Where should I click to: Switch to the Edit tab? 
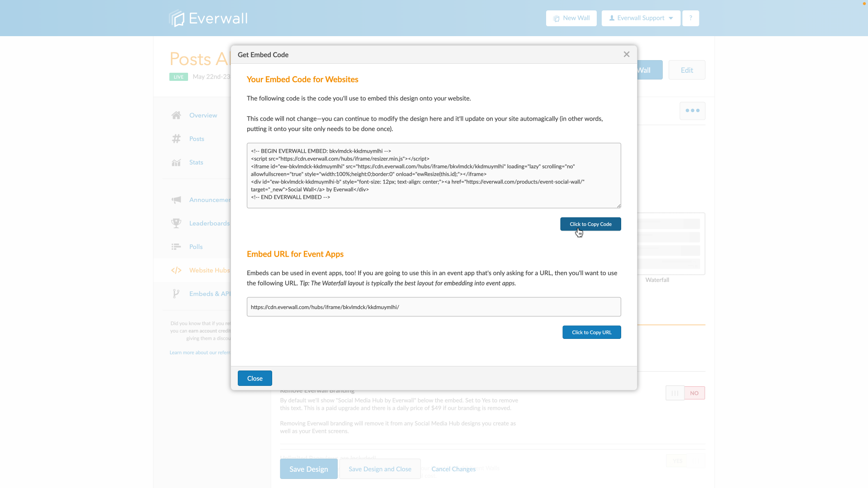click(x=687, y=70)
